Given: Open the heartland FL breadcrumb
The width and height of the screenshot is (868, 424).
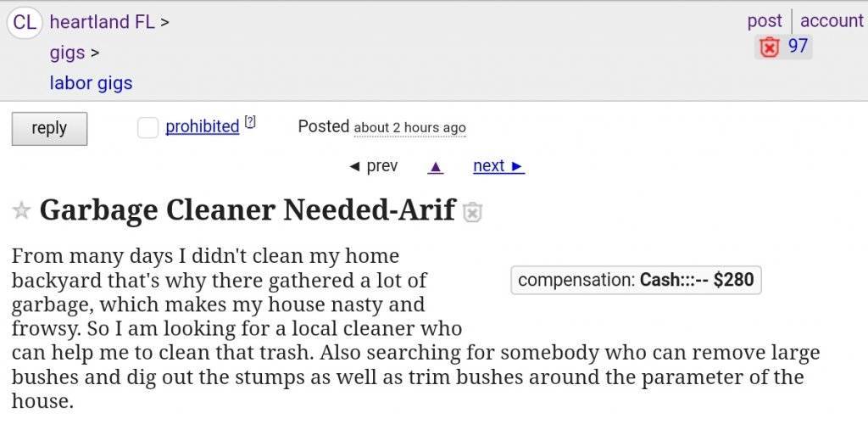Looking at the screenshot, I should click(x=102, y=22).
